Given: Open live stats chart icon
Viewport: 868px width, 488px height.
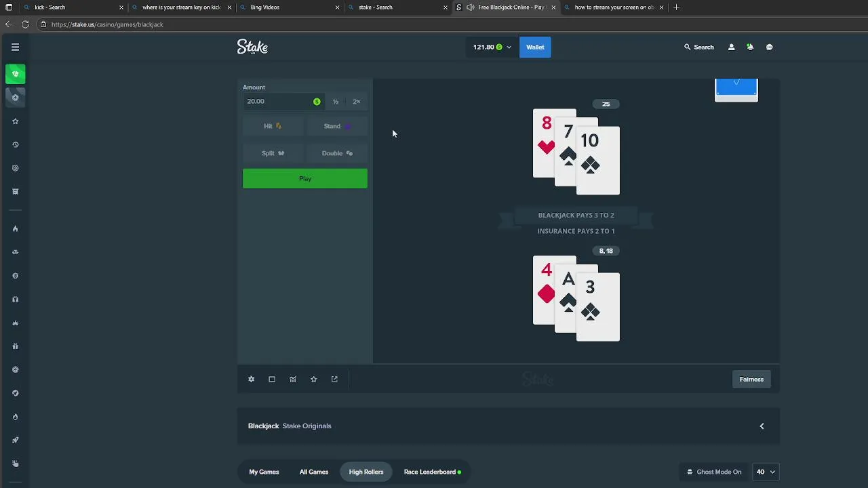Looking at the screenshot, I should pos(293,380).
